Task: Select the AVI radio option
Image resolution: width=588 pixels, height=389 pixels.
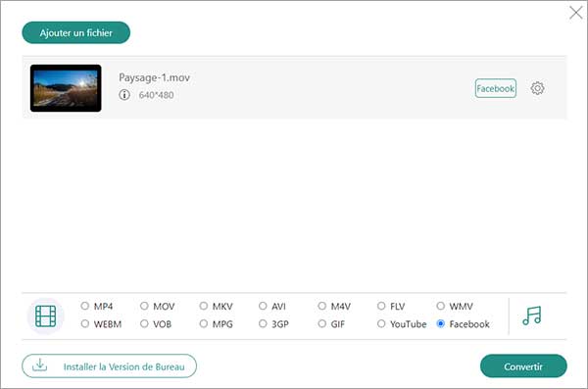Action: click(263, 306)
